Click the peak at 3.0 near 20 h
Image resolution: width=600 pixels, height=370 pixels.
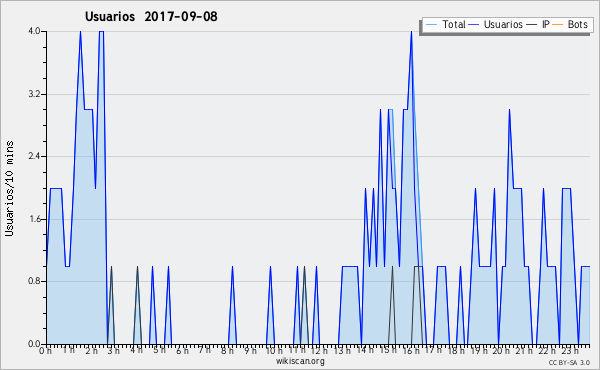tap(509, 110)
